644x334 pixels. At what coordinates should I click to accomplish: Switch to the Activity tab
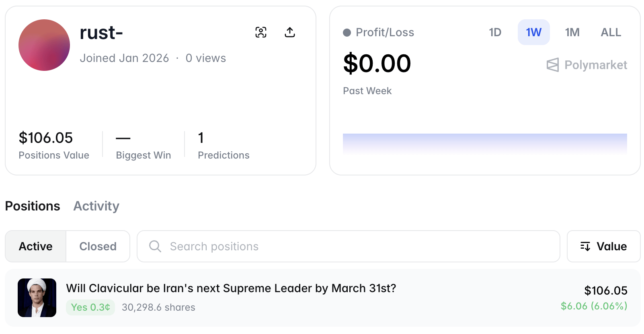(x=96, y=206)
